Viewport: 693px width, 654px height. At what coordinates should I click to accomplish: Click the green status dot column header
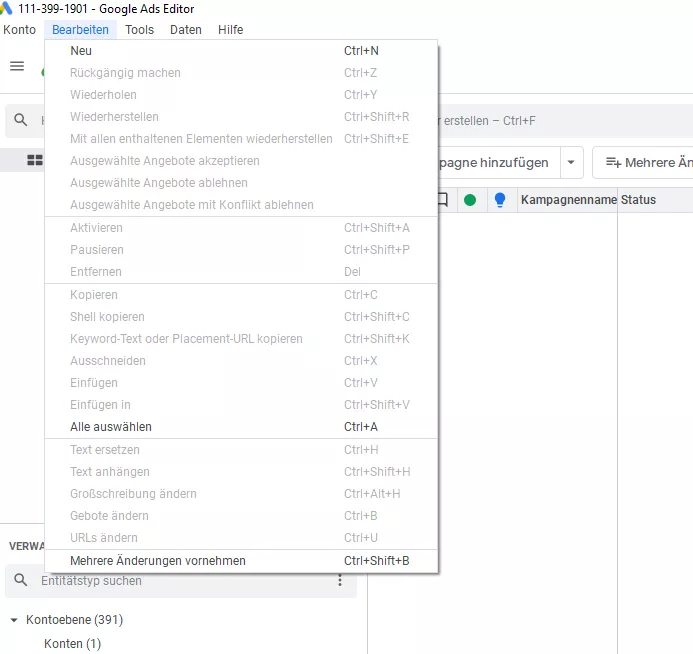click(470, 200)
